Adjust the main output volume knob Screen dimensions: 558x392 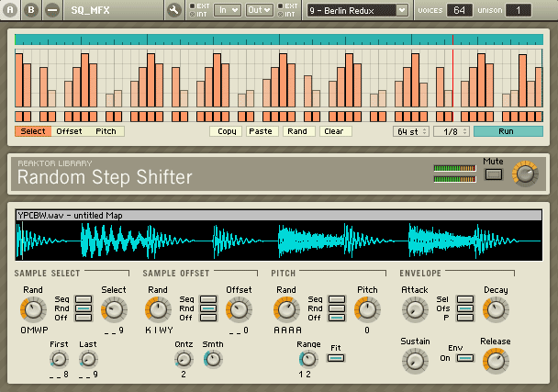tap(525, 174)
